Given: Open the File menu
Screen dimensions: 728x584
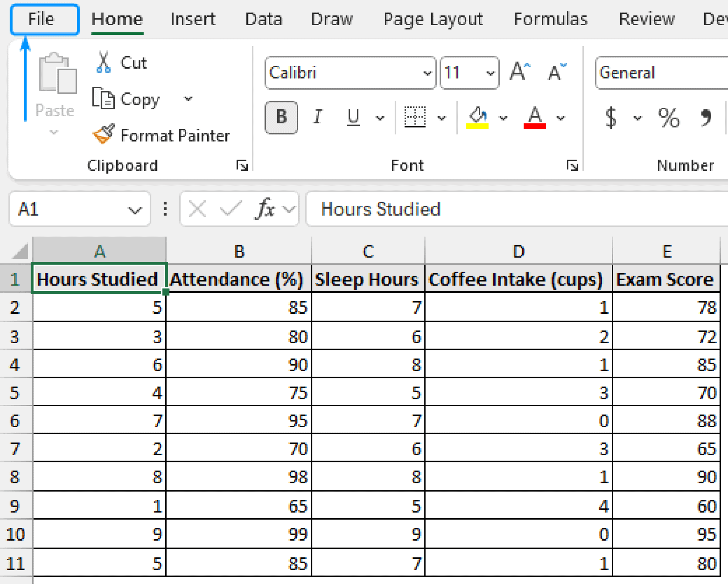Looking at the screenshot, I should coord(43,19).
